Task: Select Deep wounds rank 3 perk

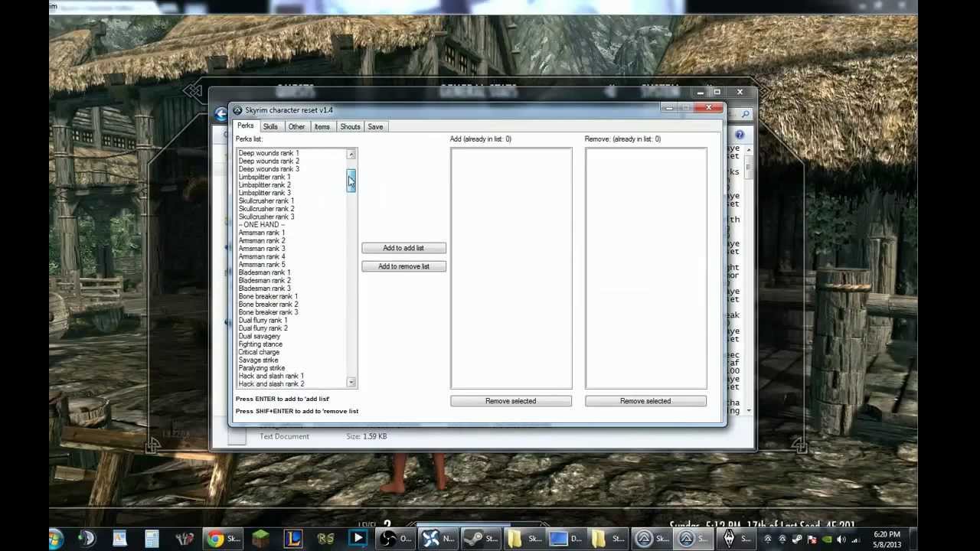Action: click(269, 169)
